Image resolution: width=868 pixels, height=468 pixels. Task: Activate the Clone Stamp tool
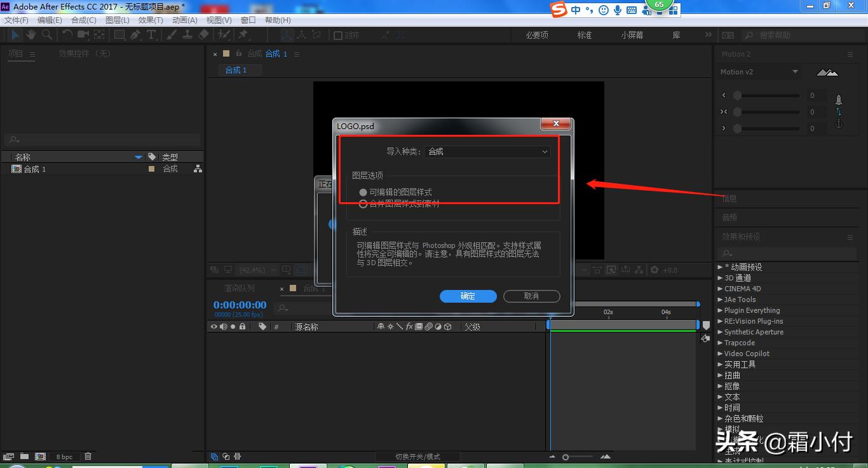coord(187,34)
